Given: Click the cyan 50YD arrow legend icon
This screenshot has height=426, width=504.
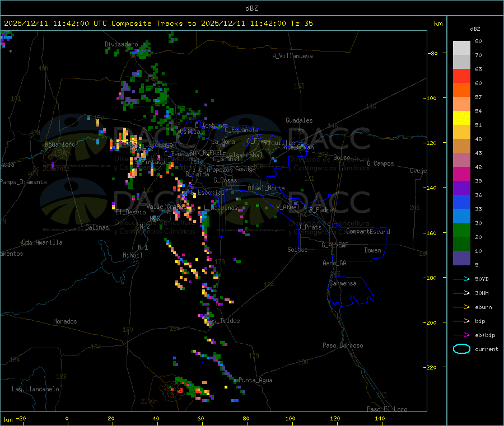Looking at the screenshot, I should [461, 279].
